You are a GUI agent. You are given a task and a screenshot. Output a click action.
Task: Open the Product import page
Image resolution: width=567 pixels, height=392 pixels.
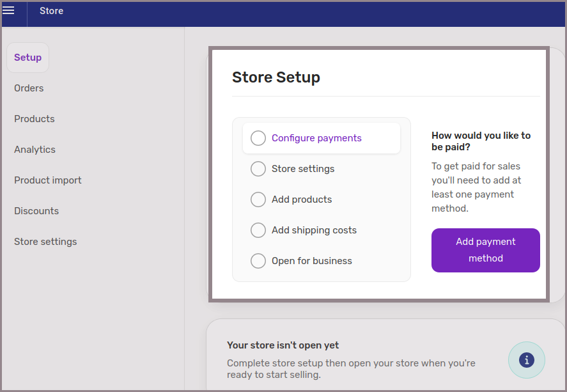pyautogui.click(x=48, y=180)
